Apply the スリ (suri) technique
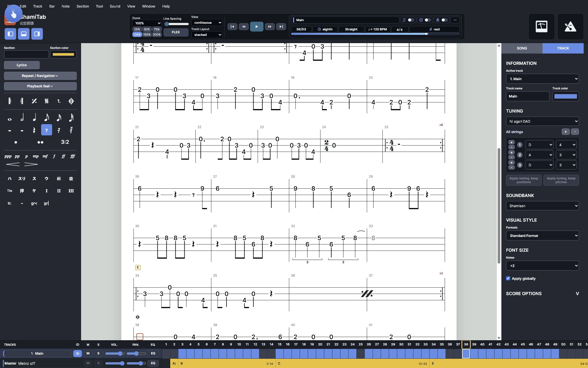Image resolution: width=588 pixels, height=368 pixels. point(22,179)
